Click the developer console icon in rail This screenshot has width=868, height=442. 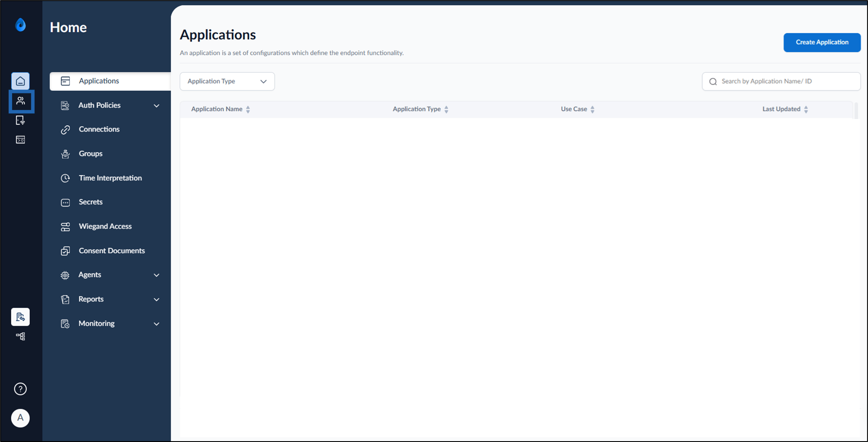coord(20,140)
